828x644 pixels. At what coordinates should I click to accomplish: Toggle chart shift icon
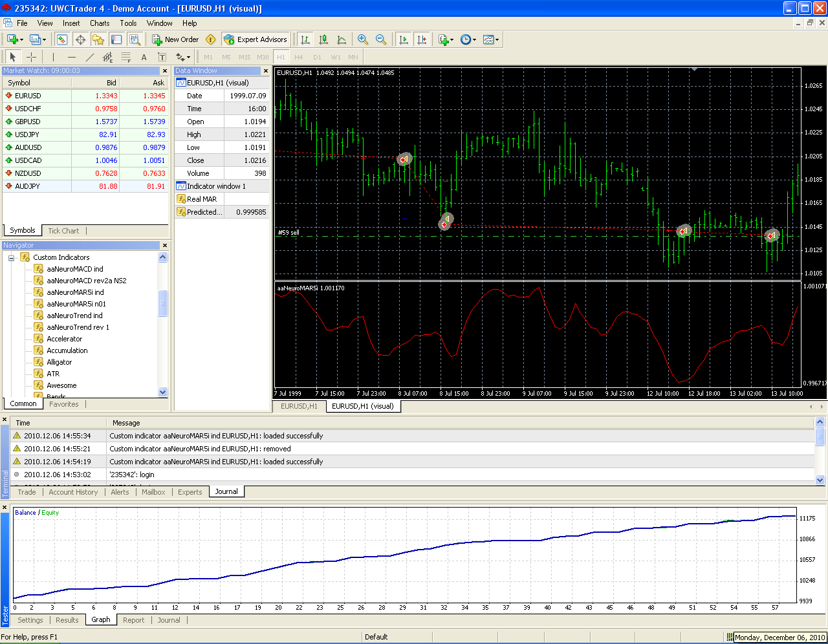click(422, 39)
